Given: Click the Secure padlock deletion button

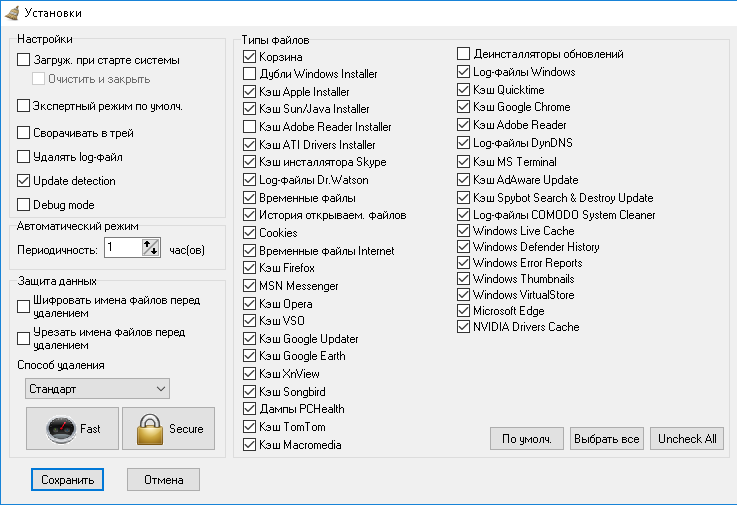Looking at the screenshot, I should [x=168, y=428].
